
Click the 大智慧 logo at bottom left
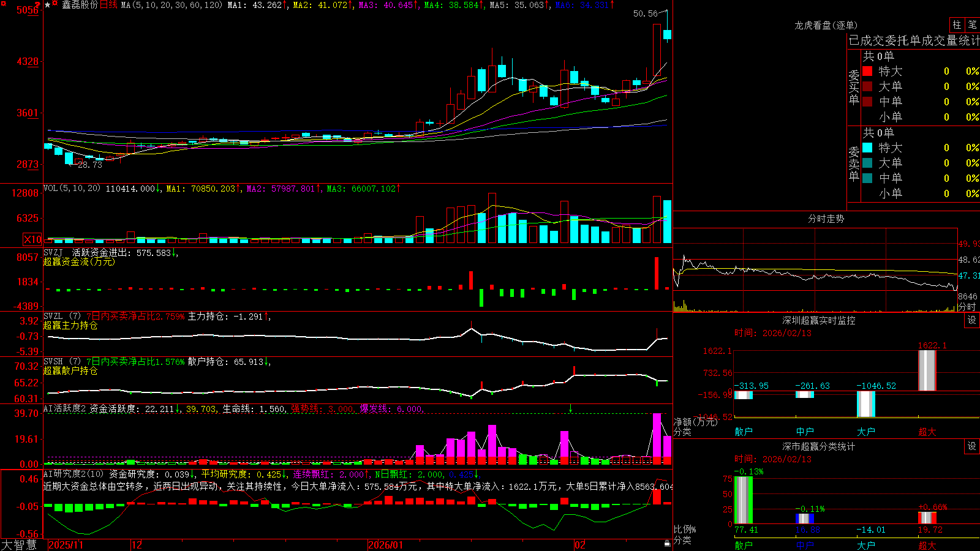(x=19, y=544)
